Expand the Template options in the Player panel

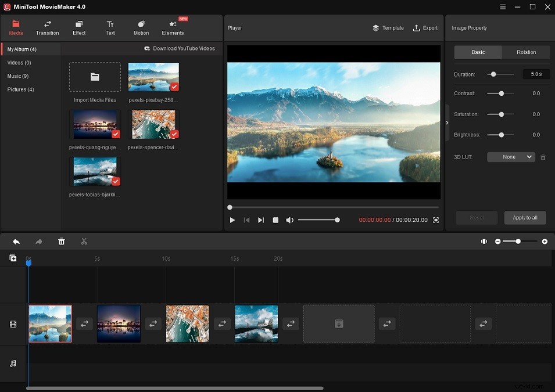click(388, 27)
